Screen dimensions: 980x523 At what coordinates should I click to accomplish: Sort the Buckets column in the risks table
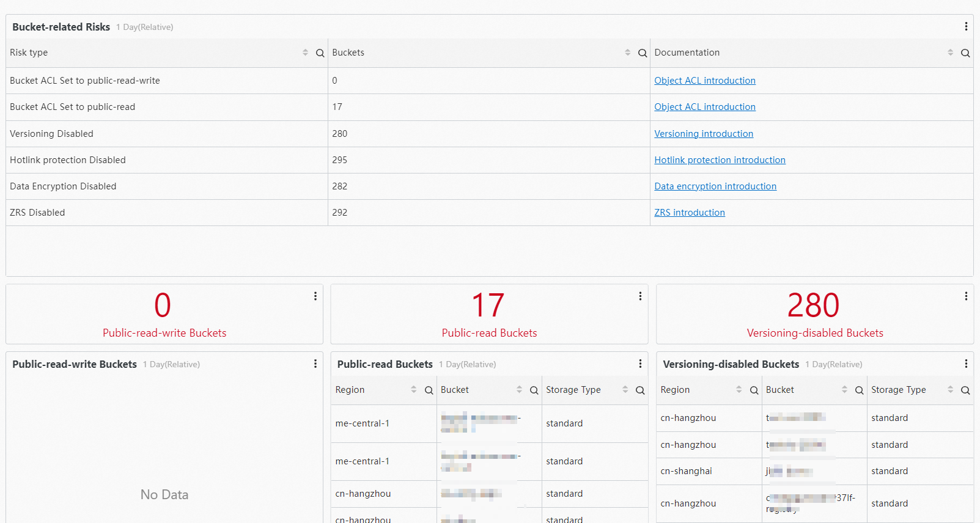tap(627, 53)
